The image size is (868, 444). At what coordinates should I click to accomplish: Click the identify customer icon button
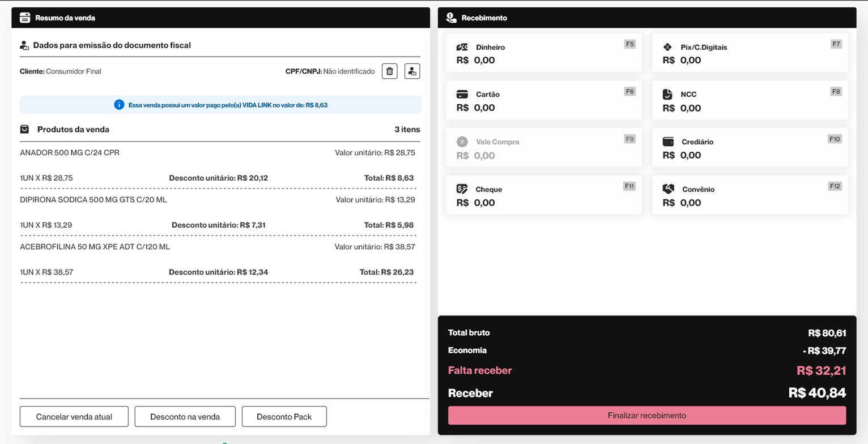click(x=412, y=71)
